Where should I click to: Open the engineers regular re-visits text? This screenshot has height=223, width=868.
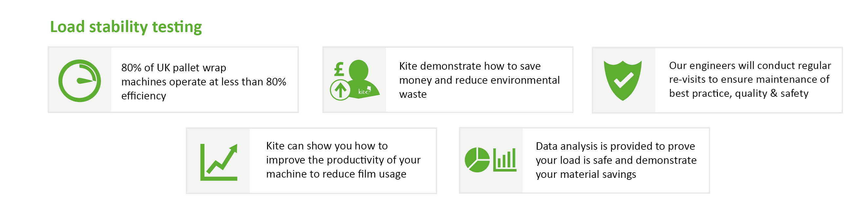tap(749, 79)
